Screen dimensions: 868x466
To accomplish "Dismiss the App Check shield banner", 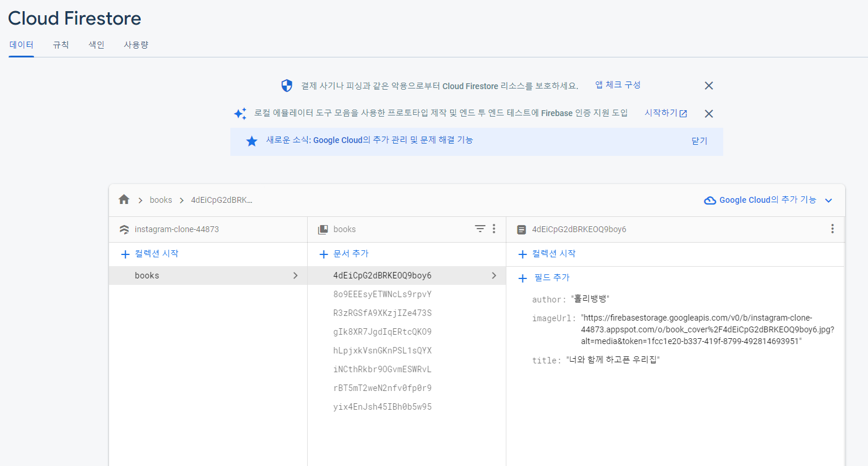I will (709, 86).
